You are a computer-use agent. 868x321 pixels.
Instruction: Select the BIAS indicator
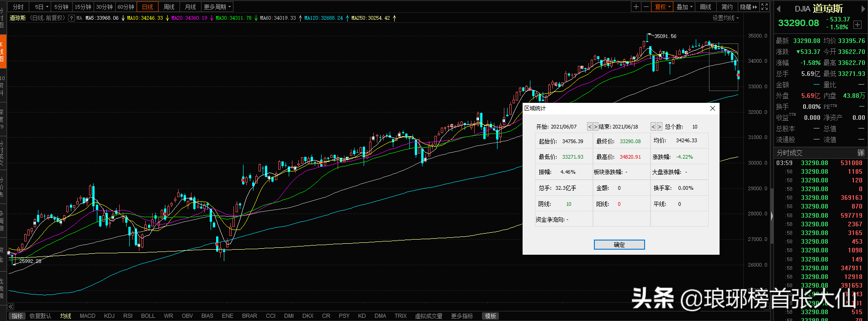click(x=207, y=316)
